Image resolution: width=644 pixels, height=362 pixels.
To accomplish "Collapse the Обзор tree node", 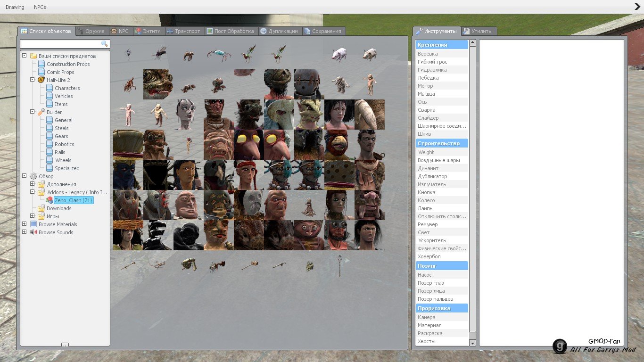I will click(24, 176).
